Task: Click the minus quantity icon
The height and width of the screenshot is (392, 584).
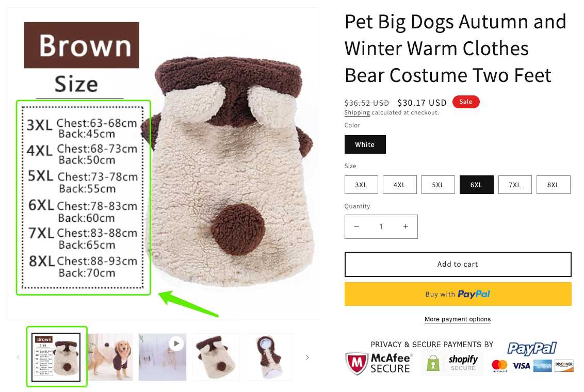Action: (356, 226)
